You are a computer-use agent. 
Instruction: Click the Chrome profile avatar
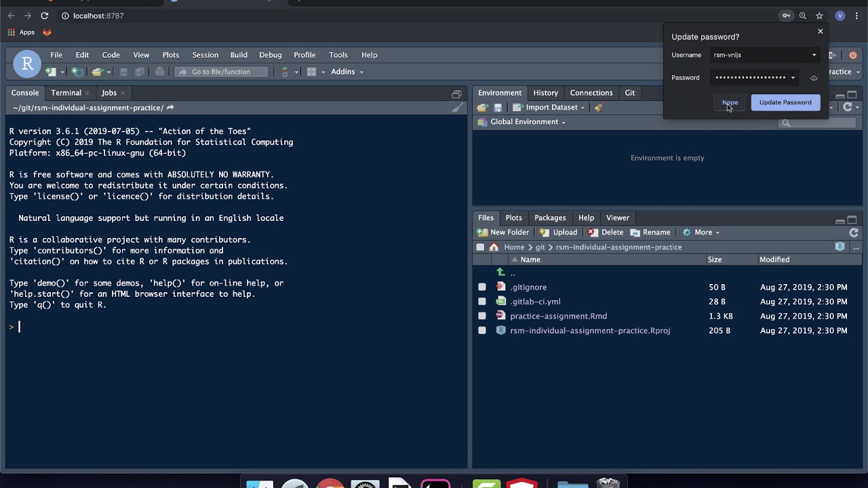(x=840, y=16)
